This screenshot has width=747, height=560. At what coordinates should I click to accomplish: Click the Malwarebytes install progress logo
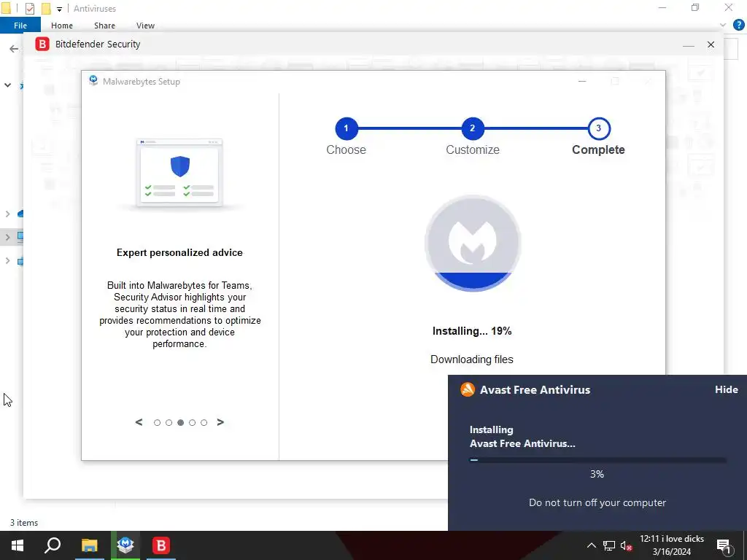473,243
